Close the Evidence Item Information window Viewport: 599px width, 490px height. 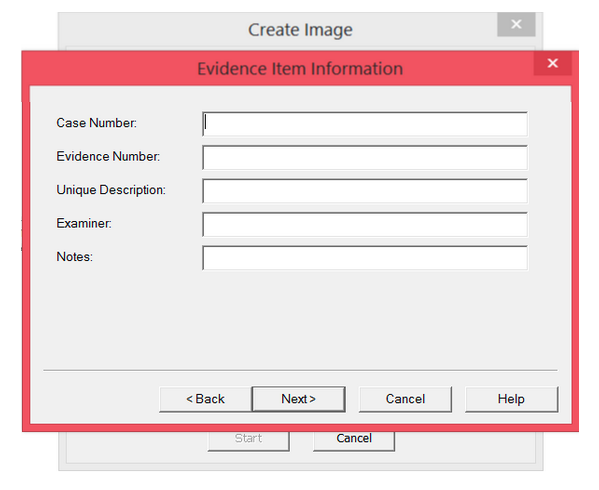point(552,63)
